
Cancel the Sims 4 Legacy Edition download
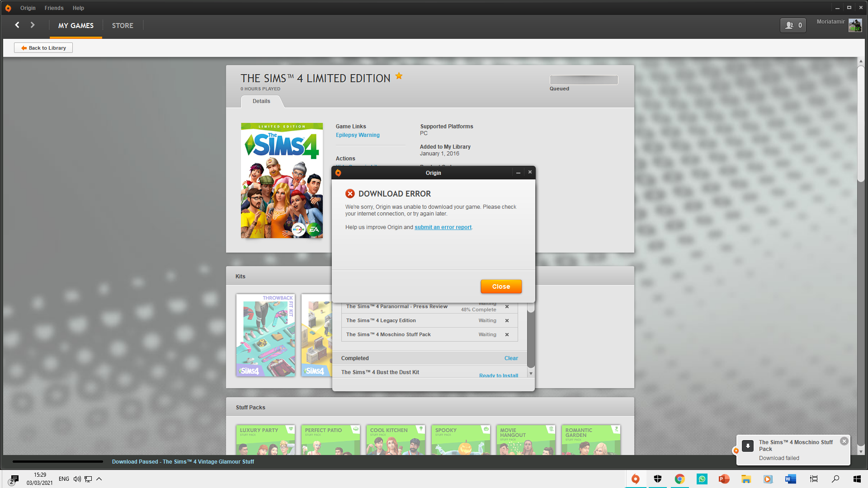pos(507,321)
